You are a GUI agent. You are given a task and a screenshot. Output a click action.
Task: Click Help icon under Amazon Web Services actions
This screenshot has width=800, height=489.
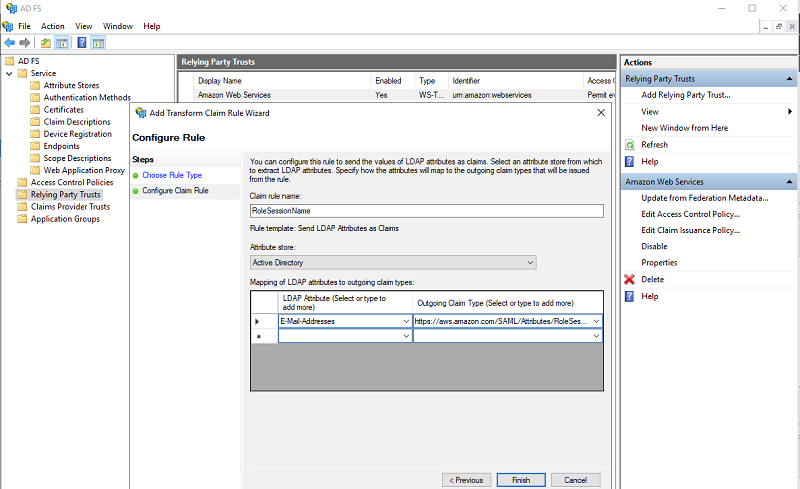coord(630,296)
